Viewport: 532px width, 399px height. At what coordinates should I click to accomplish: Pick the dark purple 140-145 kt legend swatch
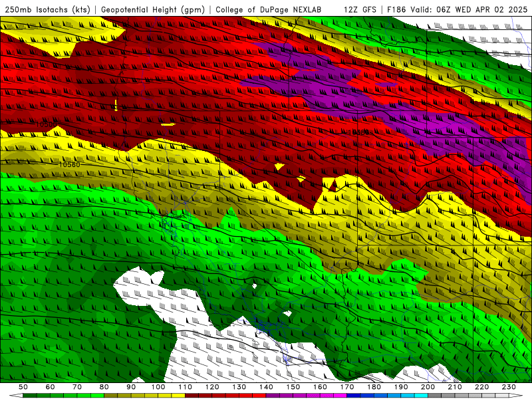click(273, 396)
